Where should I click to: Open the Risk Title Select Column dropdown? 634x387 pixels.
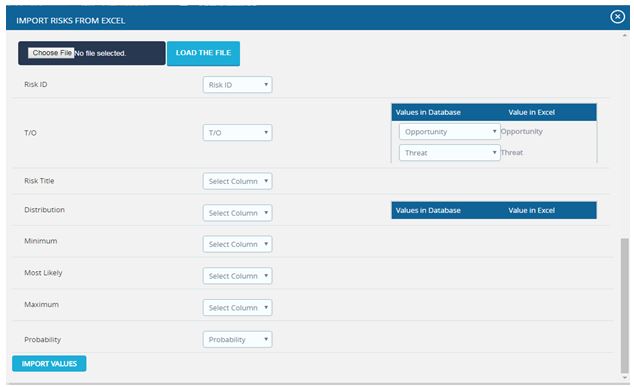coord(237,181)
